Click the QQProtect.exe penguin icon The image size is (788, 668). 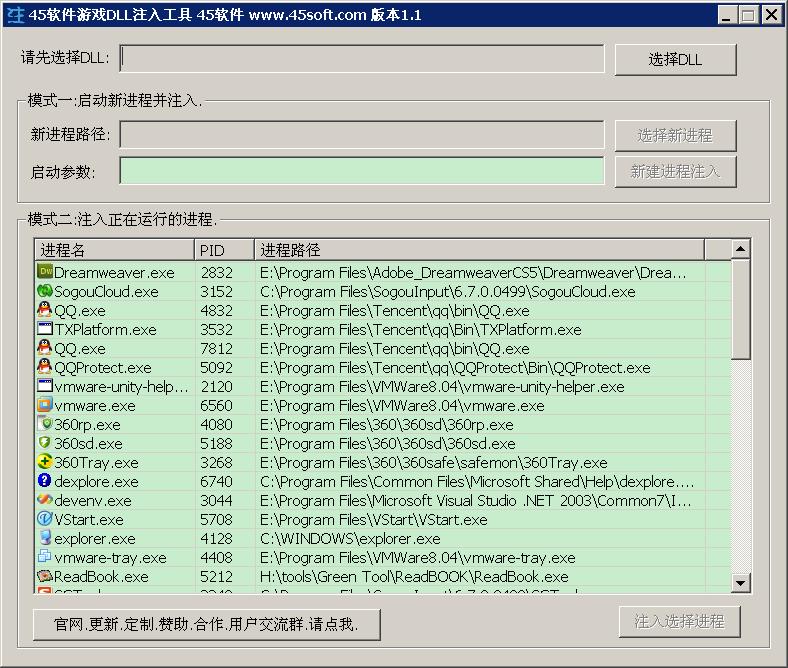pos(45,367)
